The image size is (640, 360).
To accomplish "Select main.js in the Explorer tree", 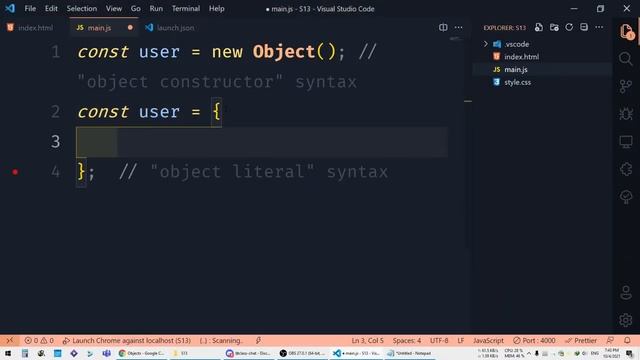I will 516,69.
